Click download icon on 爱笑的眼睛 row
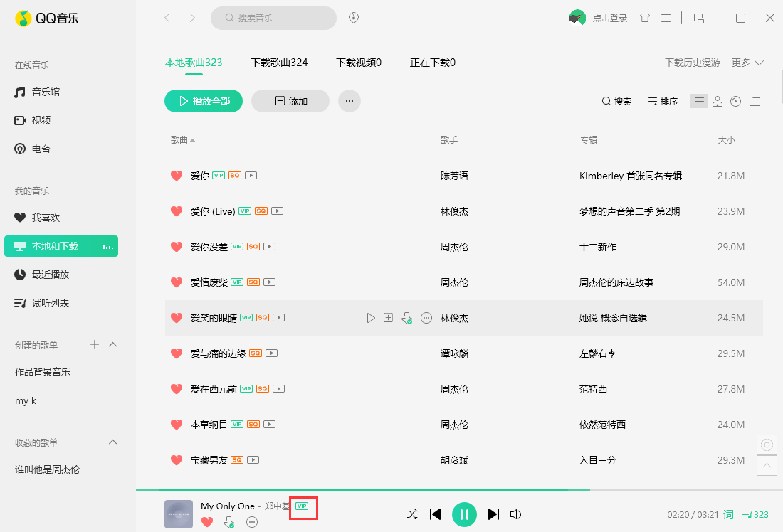This screenshot has width=783, height=532. [407, 318]
